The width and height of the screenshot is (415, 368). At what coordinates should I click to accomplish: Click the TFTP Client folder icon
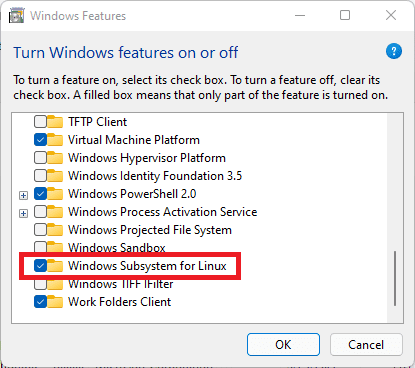click(55, 122)
